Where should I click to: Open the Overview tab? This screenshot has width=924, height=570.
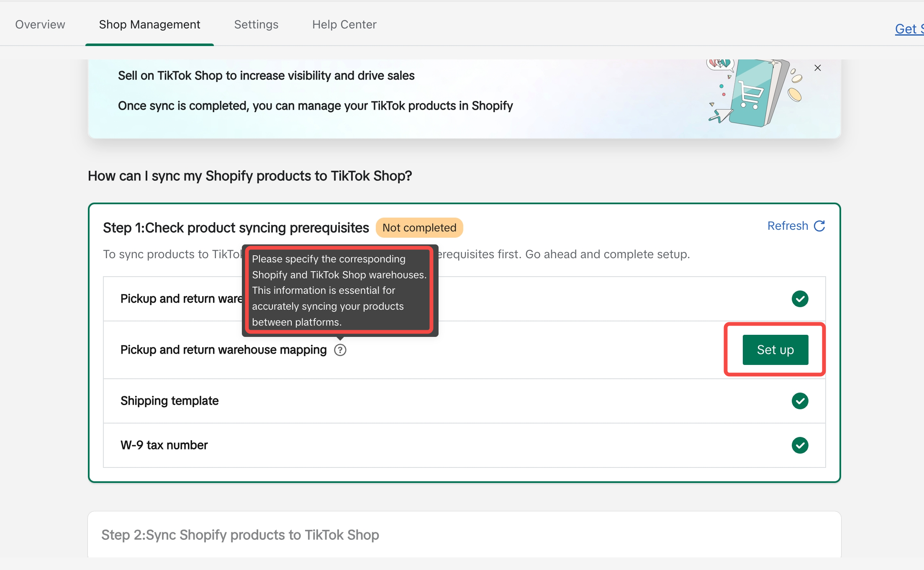click(x=40, y=24)
